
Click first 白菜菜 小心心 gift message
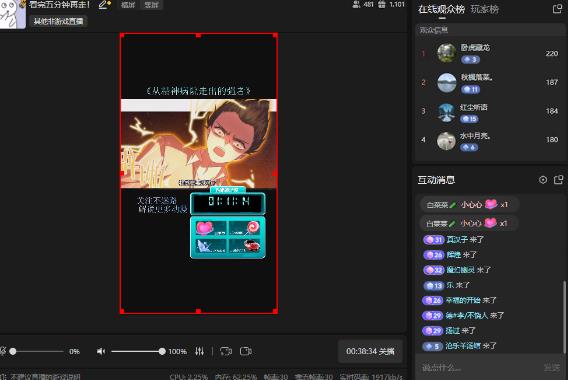[x=469, y=205]
